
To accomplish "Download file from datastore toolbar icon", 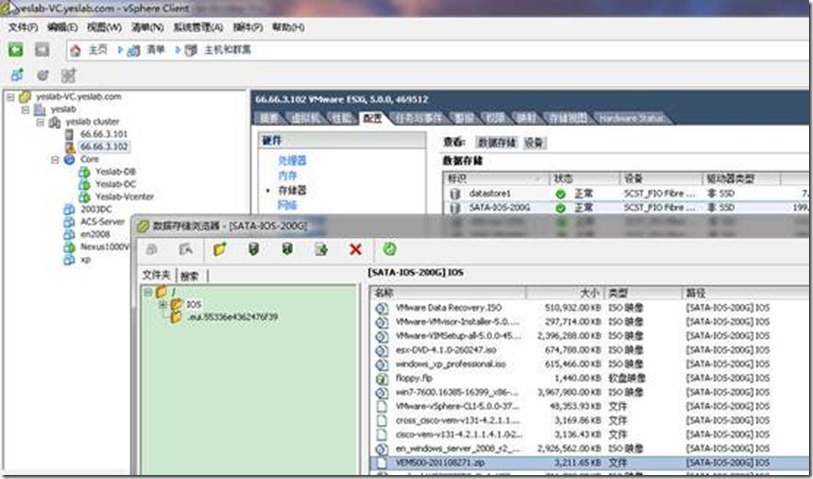I will coord(253,249).
